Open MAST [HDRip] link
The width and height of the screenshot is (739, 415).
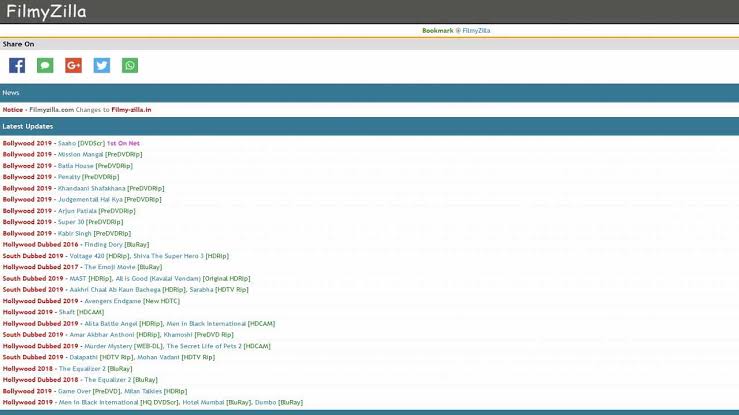(x=90, y=278)
